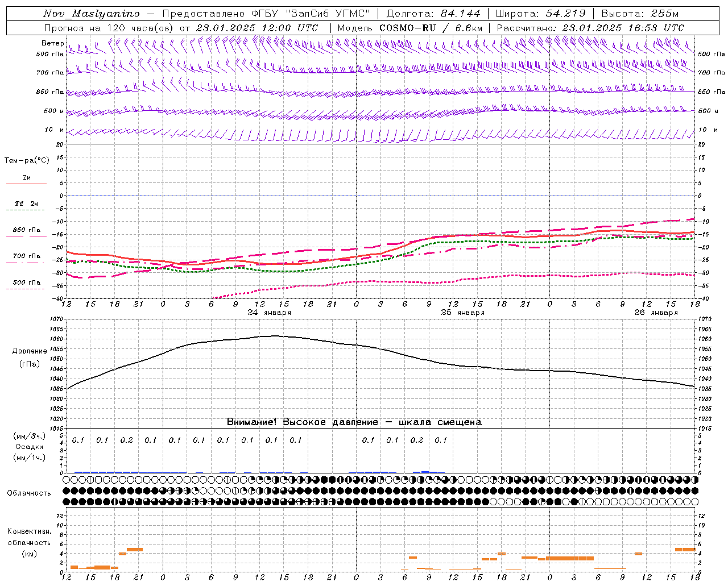Click the long orange convective bar on 26 января

point(569,558)
